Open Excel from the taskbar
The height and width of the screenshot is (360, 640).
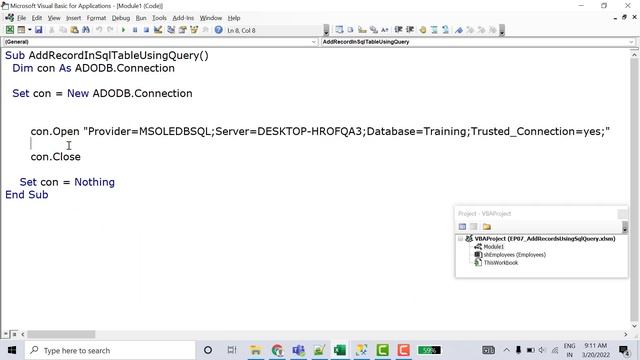click(340, 350)
